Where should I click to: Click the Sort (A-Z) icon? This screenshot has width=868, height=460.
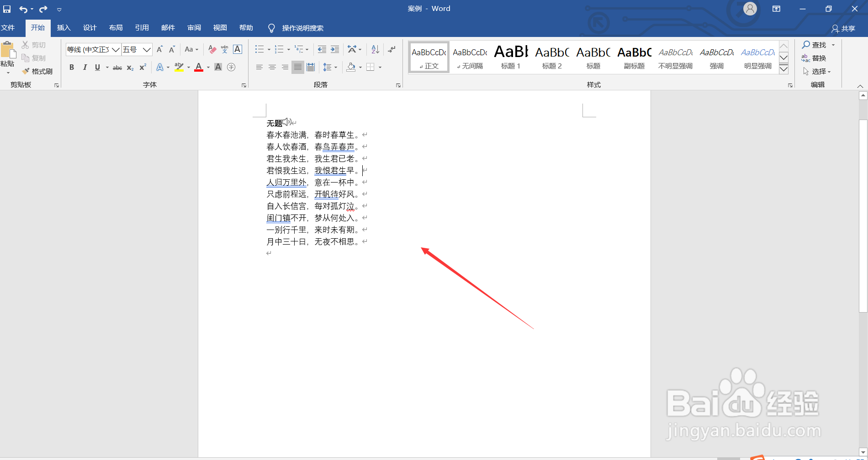(x=375, y=49)
